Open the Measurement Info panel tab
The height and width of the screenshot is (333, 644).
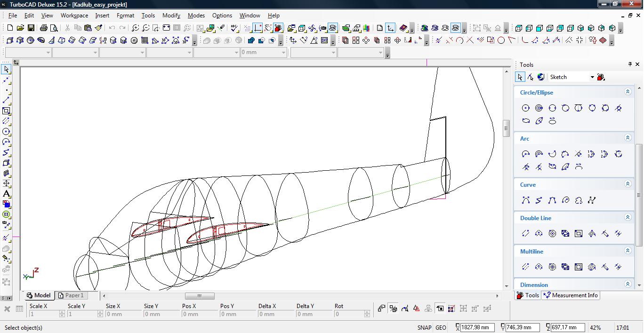(571, 295)
